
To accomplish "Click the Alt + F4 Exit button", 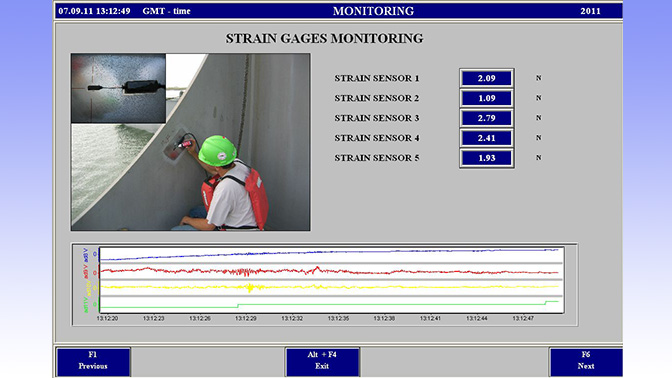I will coord(322,362).
